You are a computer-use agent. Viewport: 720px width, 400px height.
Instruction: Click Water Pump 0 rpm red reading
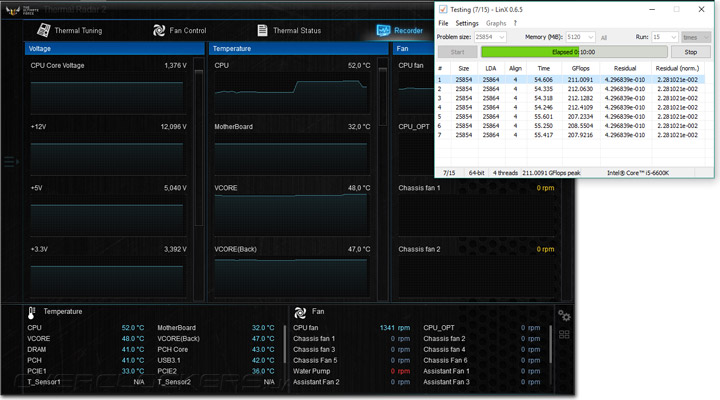tap(400, 371)
